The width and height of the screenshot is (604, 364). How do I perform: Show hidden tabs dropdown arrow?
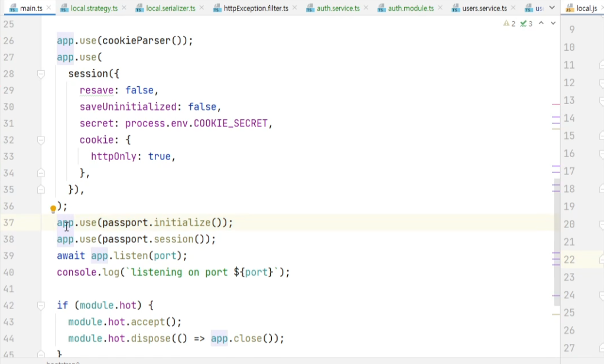[x=552, y=8]
